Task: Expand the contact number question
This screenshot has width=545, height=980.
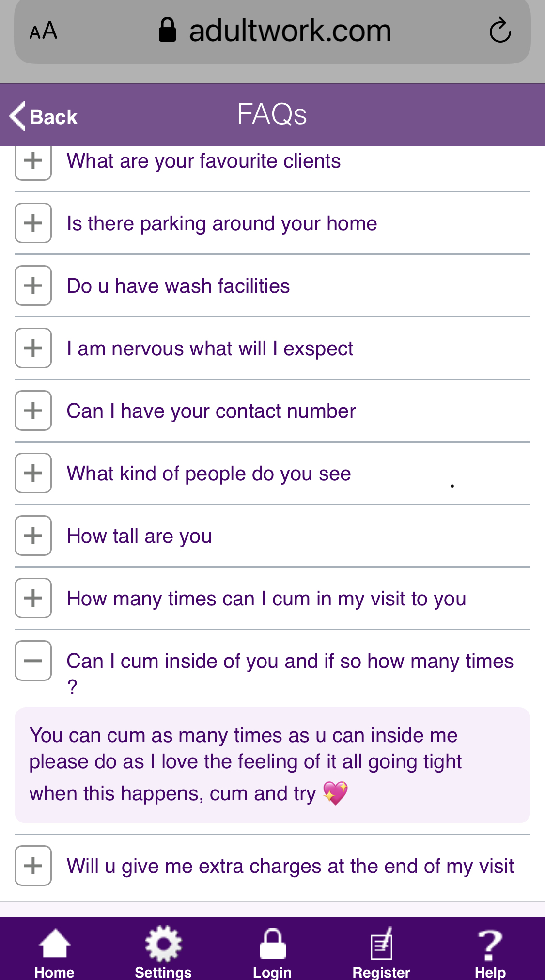Action: (33, 411)
